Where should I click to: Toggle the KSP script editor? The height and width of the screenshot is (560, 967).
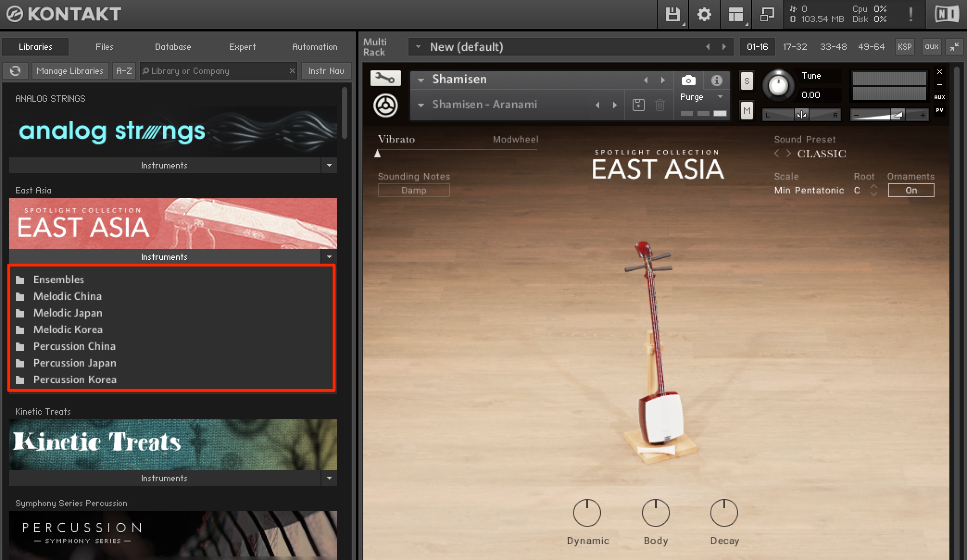pos(904,47)
